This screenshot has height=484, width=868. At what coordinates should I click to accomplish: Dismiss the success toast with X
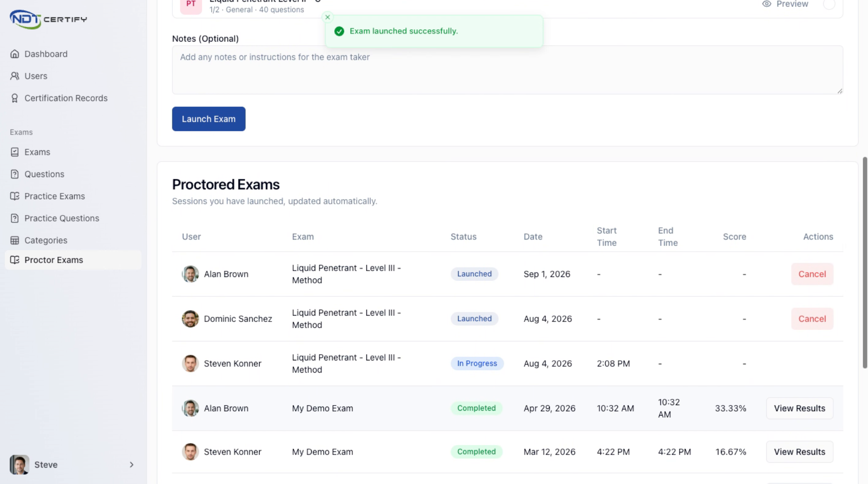pyautogui.click(x=327, y=17)
